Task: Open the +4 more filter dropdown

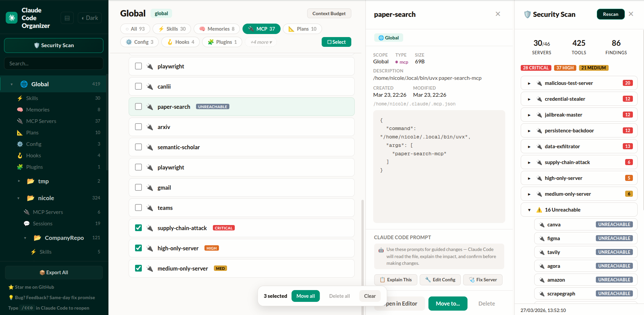Action: point(260,42)
